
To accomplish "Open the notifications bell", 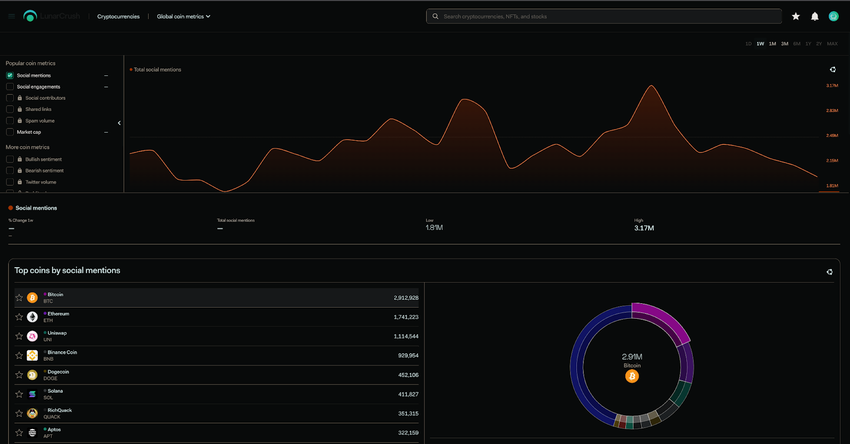I will coord(815,16).
